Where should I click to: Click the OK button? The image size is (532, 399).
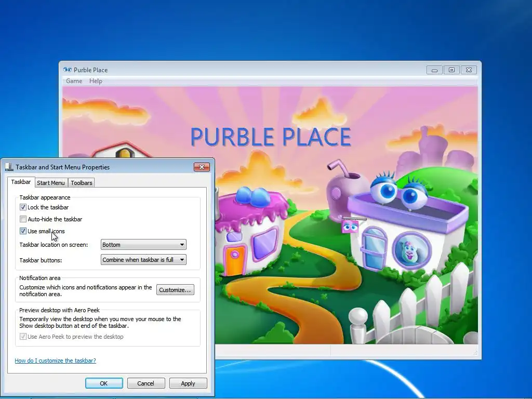(104, 383)
